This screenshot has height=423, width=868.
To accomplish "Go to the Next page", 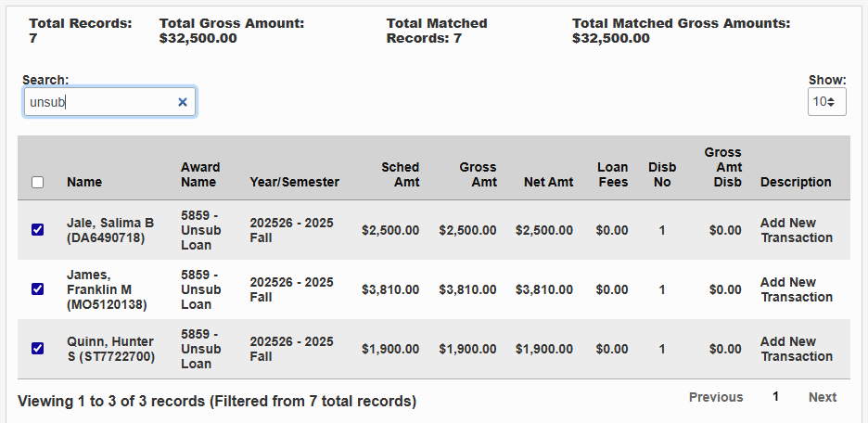I will click(822, 397).
